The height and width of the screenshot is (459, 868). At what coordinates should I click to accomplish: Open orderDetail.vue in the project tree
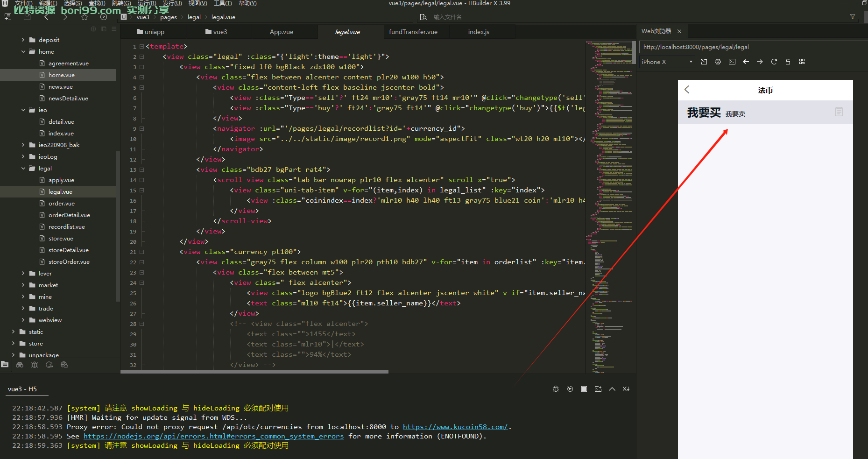pyautogui.click(x=69, y=215)
